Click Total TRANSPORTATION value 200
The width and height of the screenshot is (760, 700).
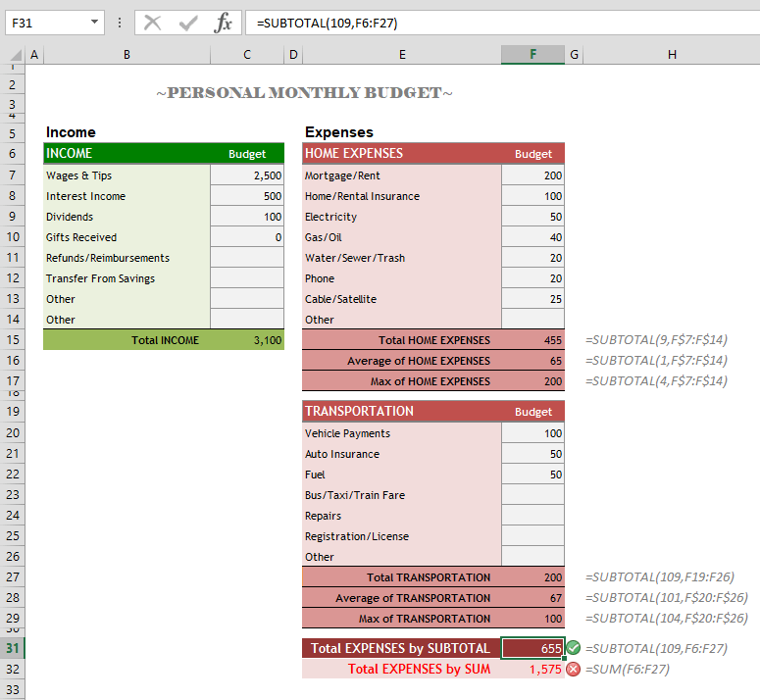click(x=532, y=577)
